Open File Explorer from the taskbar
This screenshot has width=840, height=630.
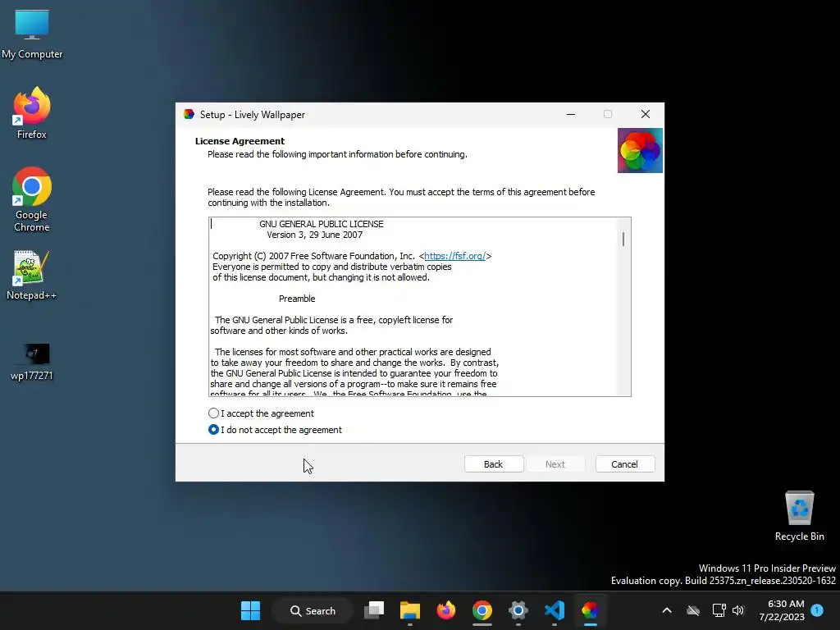pos(410,610)
